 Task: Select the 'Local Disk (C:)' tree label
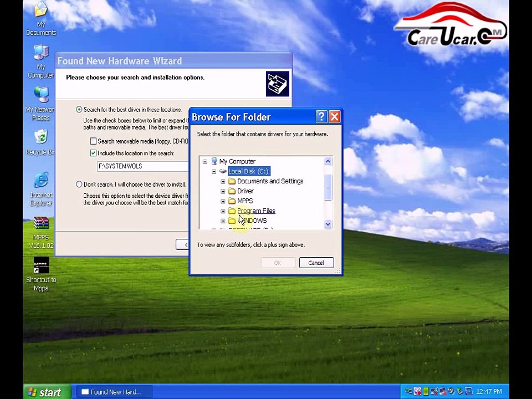[249, 171]
